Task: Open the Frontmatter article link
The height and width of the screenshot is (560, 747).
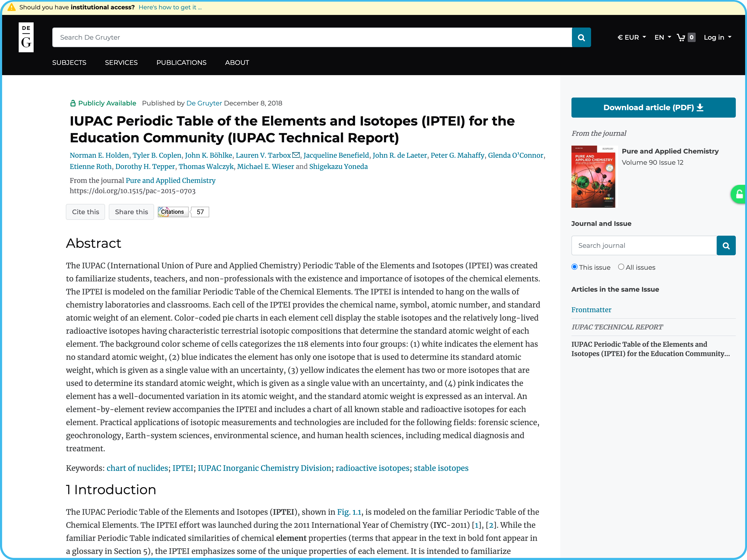Action: [x=591, y=310]
